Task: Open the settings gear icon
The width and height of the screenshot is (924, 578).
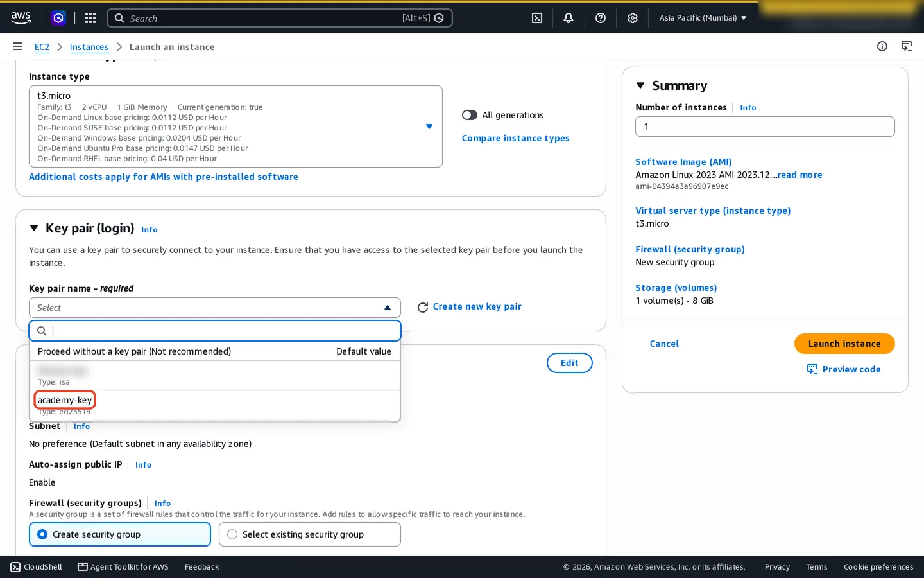Action: pos(633,18)
